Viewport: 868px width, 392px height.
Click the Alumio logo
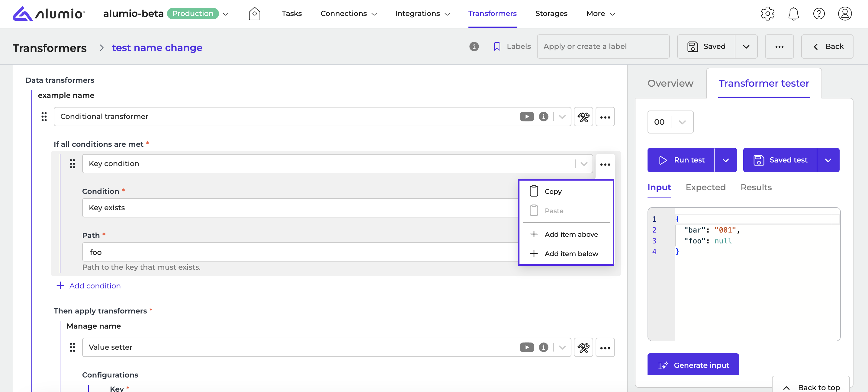(x=49, y=14)
